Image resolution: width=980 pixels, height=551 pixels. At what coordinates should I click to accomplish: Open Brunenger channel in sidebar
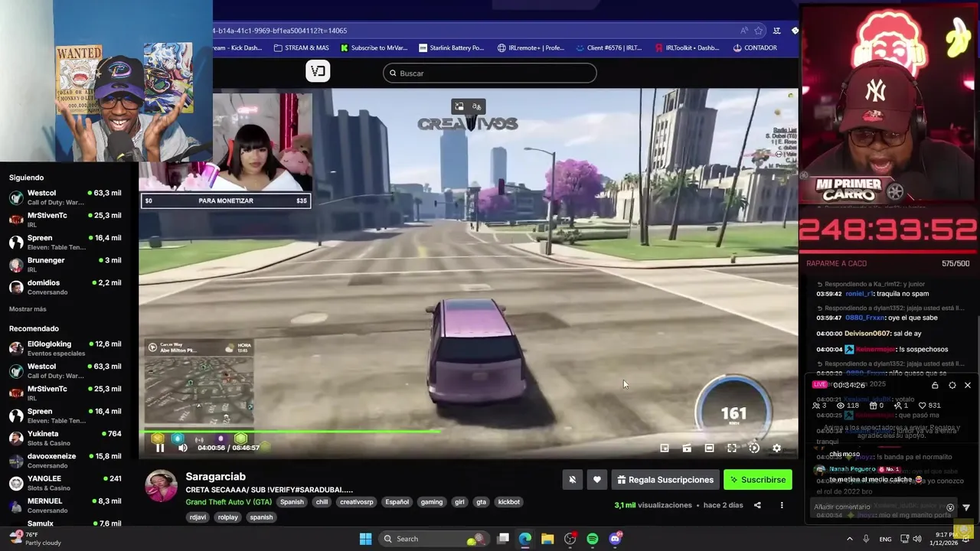point(65,265)
